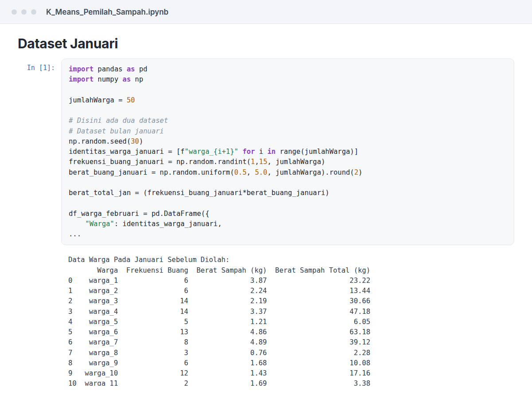This screenshot has width=532, height=399.
Task: Select the warga_10 cell
Action: [x=102, y=373]
